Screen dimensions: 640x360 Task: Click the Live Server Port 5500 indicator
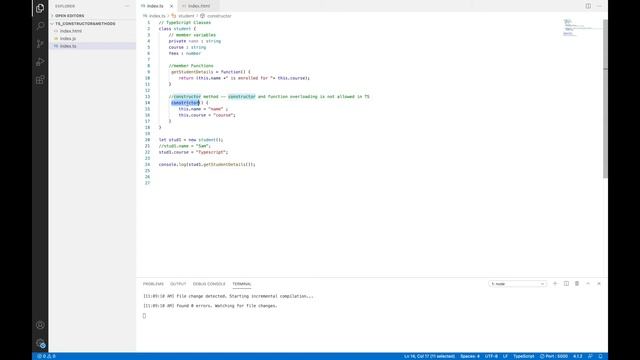click(553, 356)
